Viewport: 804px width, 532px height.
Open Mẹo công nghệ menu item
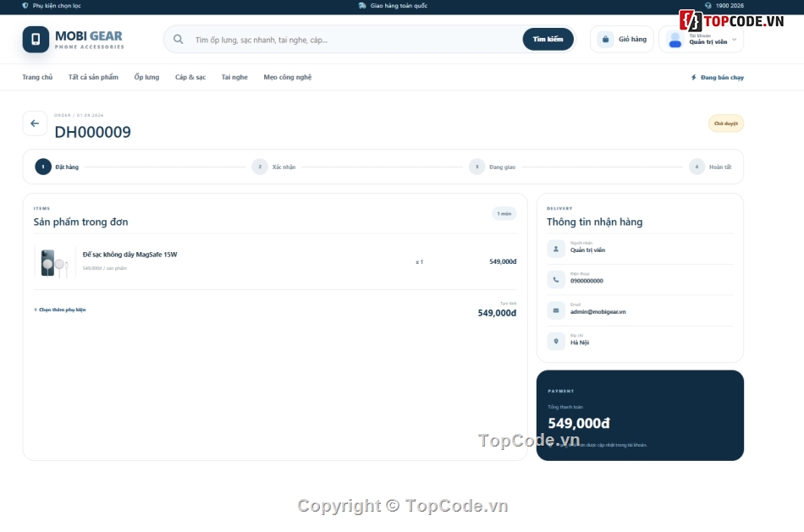[288, 78]
